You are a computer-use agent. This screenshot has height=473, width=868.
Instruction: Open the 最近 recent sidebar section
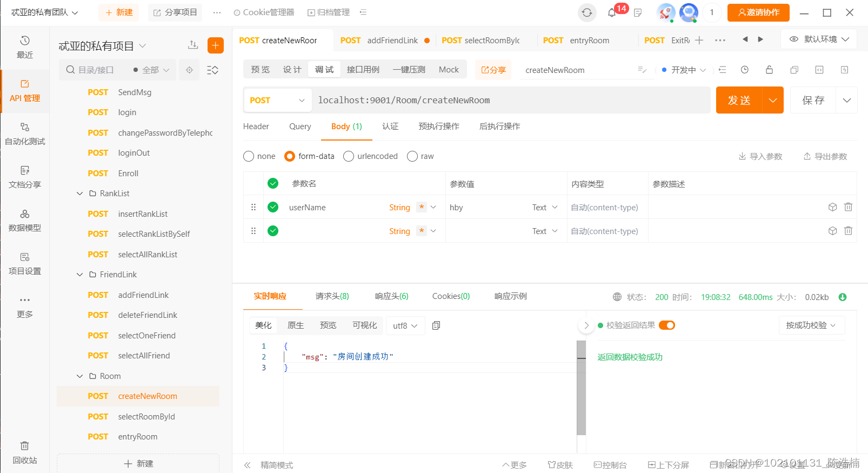[25, 47]
